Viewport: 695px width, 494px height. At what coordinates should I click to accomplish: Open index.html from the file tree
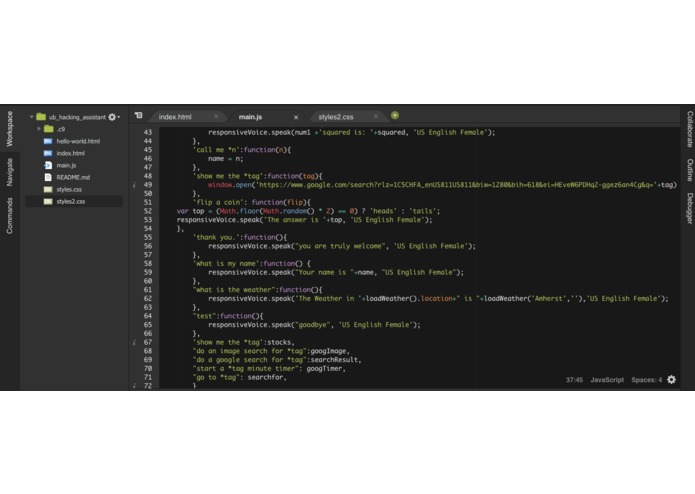(x=70, y=153)
